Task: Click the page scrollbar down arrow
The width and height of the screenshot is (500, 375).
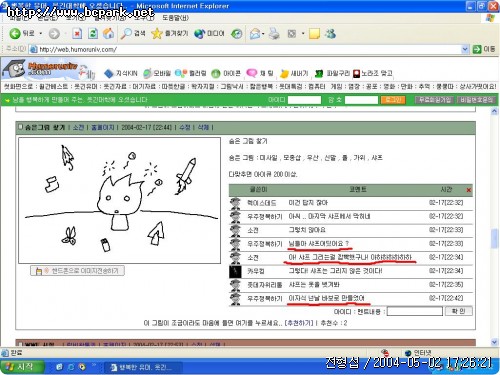Action: tap(494, 342)
